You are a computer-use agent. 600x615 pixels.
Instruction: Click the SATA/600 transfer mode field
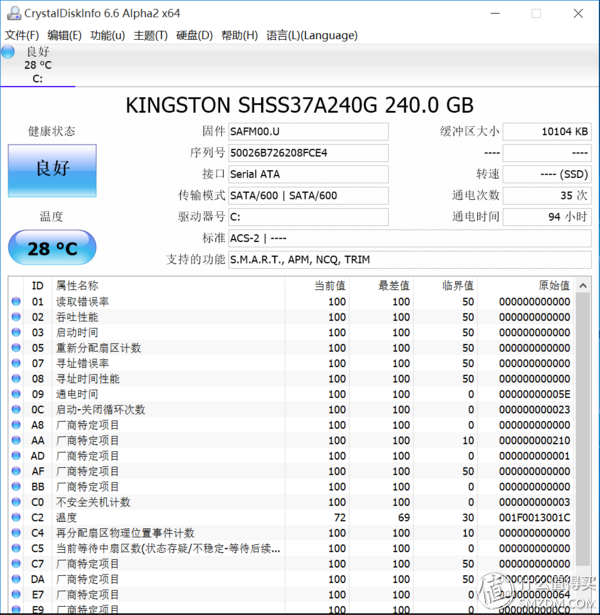coord(308,195)
